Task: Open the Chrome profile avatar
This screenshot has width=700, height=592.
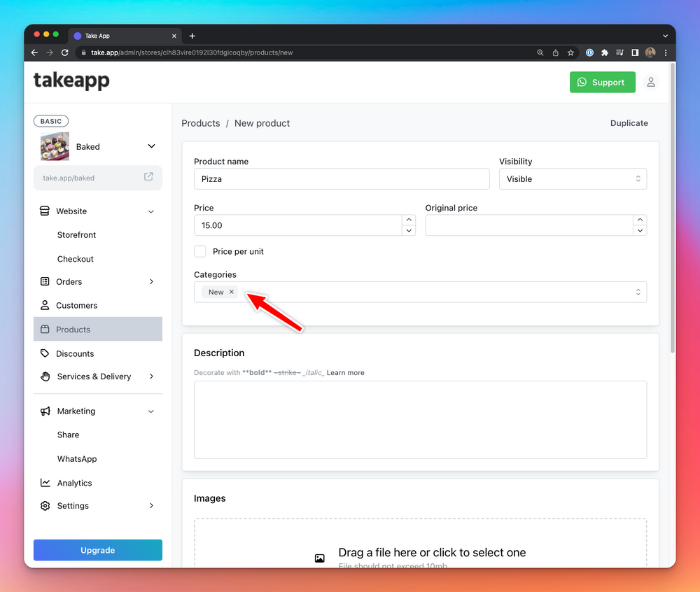Action: (x=650, y=52)
